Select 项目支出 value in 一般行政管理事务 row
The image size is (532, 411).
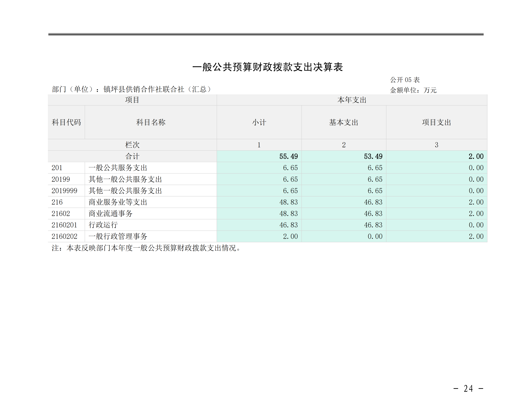[x=436, y=236]
